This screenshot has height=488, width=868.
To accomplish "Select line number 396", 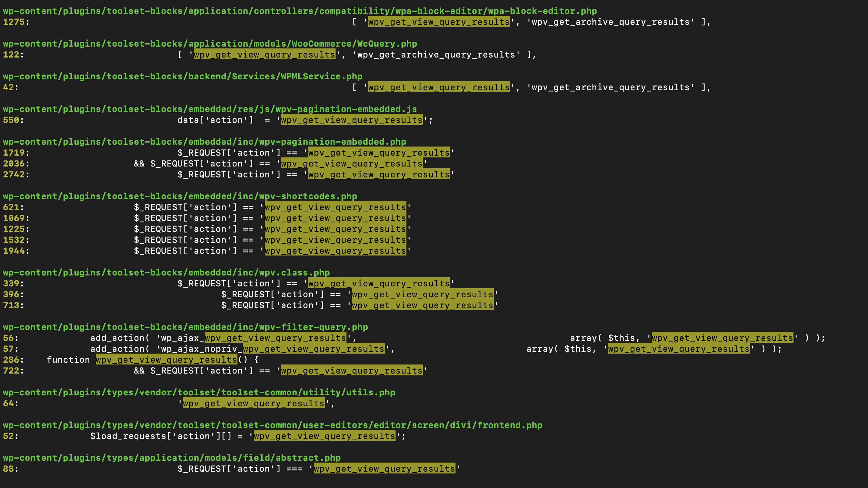I will pyautogui.click(x=11, y=294).
